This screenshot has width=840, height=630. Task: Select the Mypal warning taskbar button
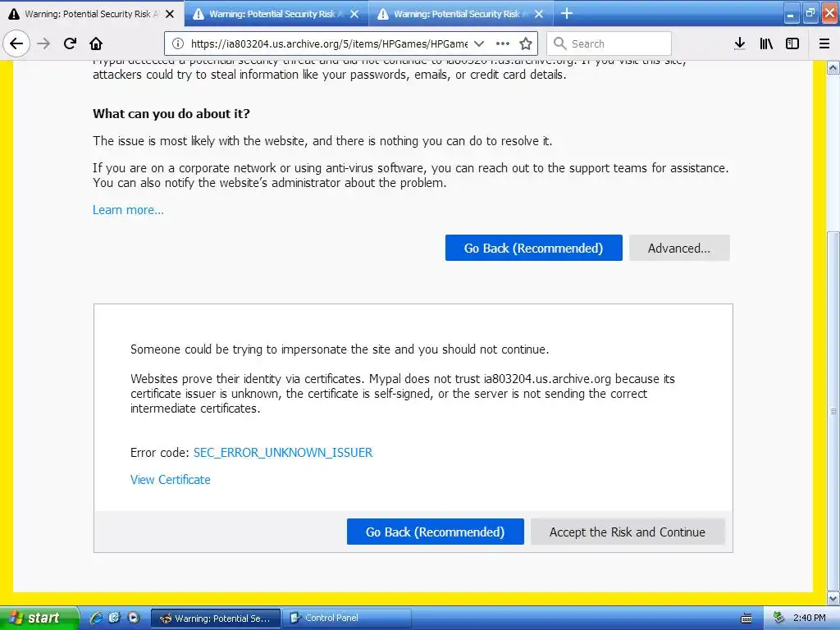pos(216,618)
